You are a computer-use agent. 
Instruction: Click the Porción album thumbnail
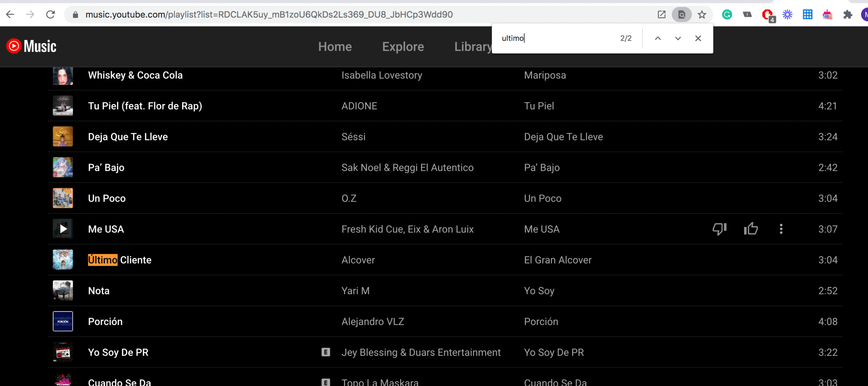click(x=63, y=321)
